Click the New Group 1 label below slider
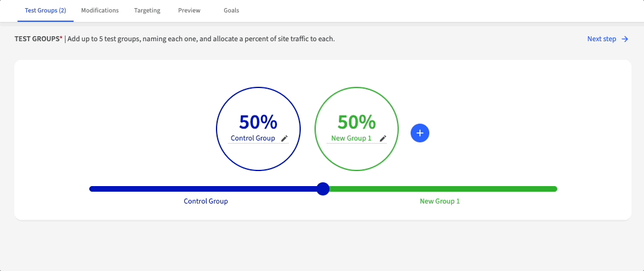The height and width of the screenshot is (271, 644). click(x=439, y=202)
